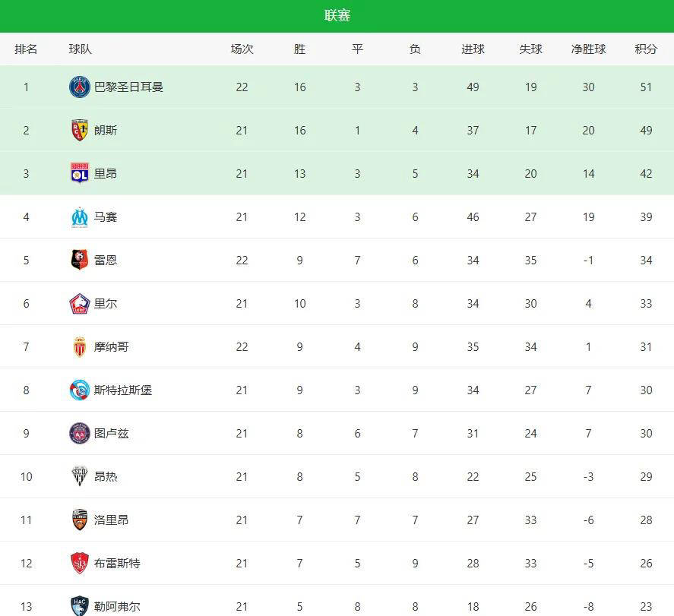Screen dimensions: 674x616
Task: Open the 斯特拉斯堡 team name link
Action: tap(123, 390)
